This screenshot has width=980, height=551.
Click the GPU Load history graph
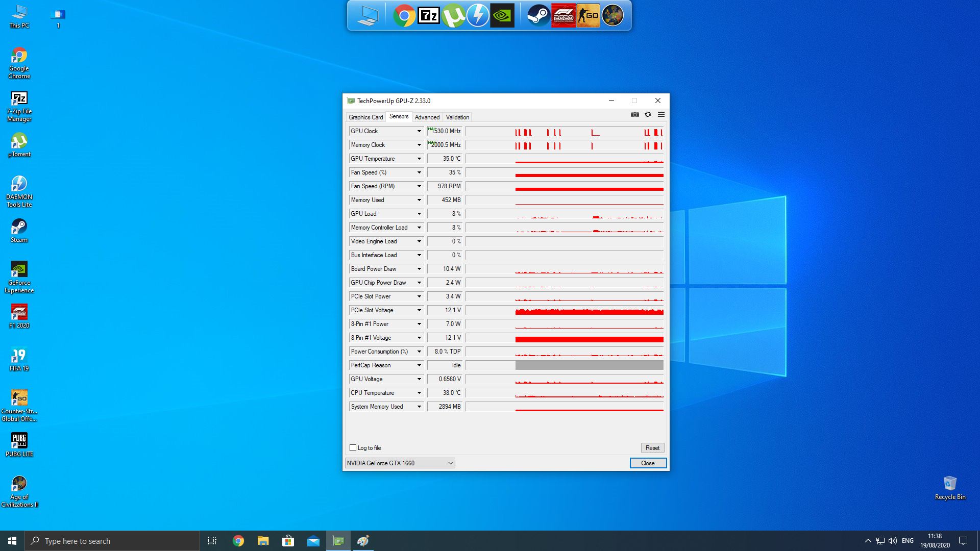[565, 214]
